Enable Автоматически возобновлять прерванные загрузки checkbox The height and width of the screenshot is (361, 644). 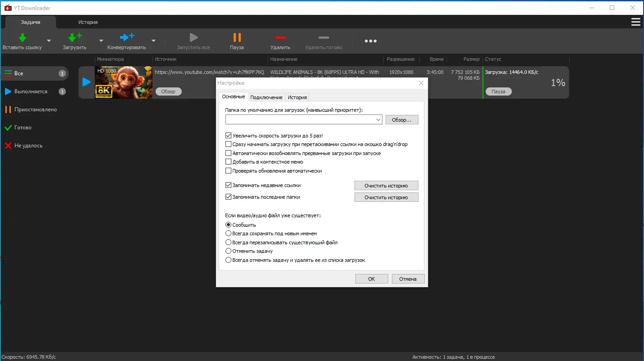(x=228, y=153)
